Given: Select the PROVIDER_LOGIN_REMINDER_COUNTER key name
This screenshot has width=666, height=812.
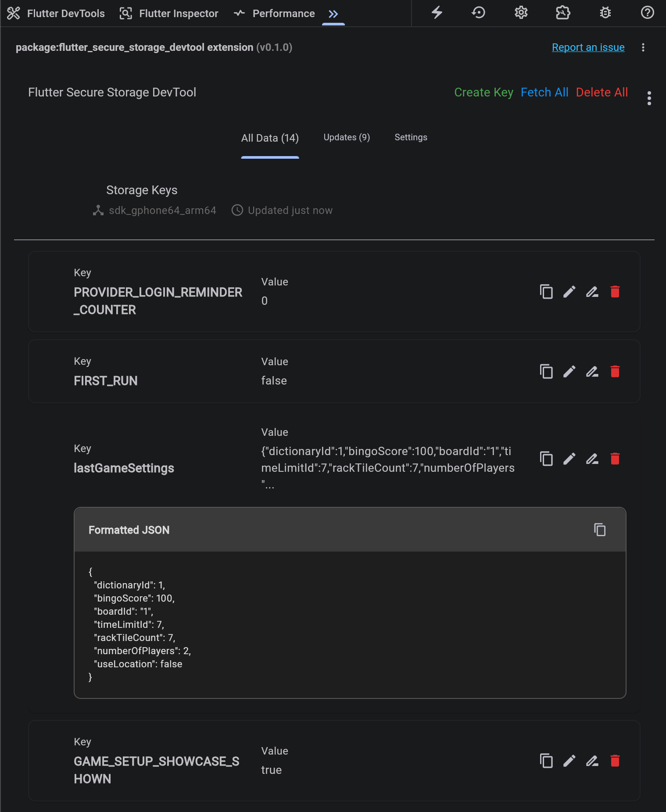Looking at the screenshot, I should [x=158, y=301].
